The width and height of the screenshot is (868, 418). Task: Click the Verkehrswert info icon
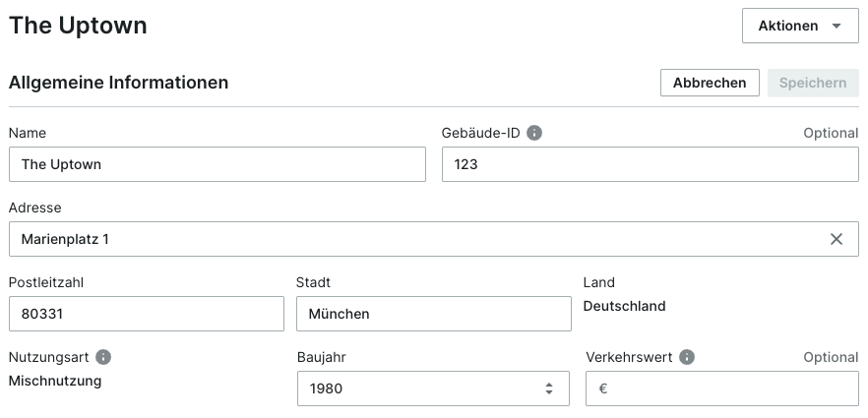click(x=687, y=357)
